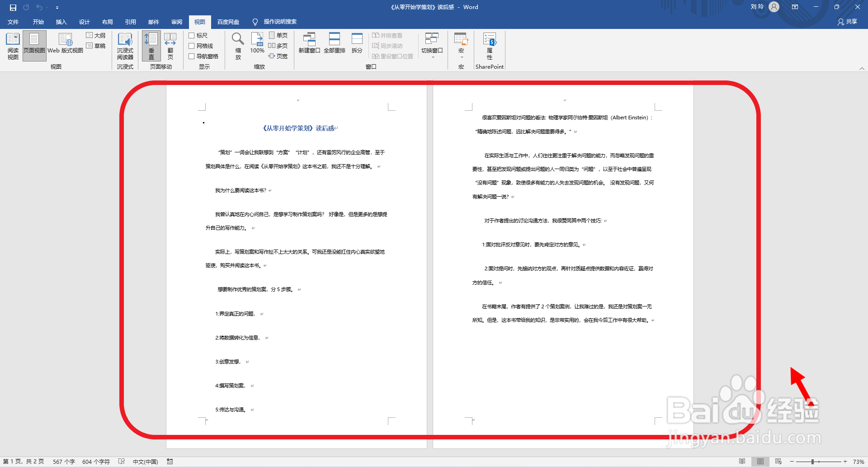Select Vertical page movement (垂直)
The width and height of the screenshot is (868, 467).
(x=151, y=46)
